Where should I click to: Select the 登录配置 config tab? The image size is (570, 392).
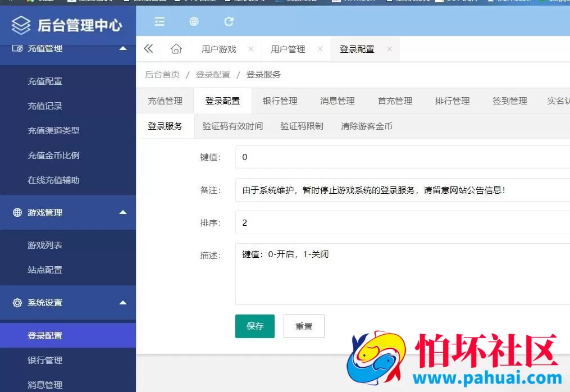(x=222, y=101)
